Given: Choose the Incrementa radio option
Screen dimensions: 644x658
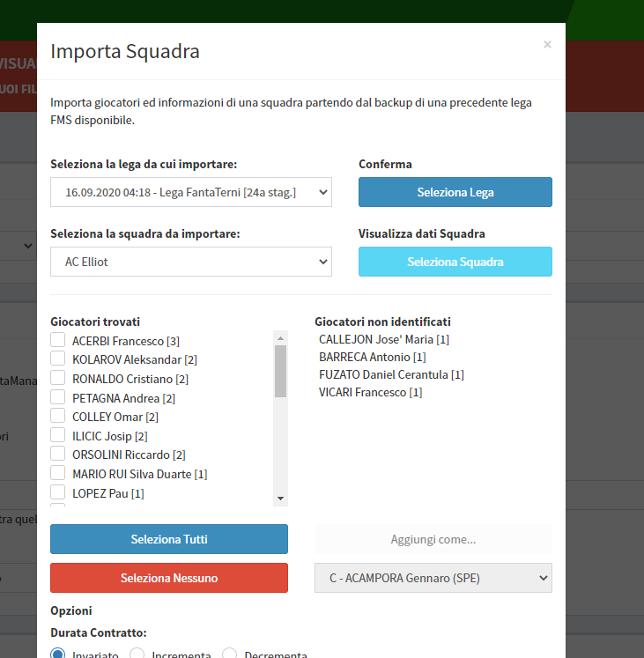Looking at the screenshot, I should 137,654.
